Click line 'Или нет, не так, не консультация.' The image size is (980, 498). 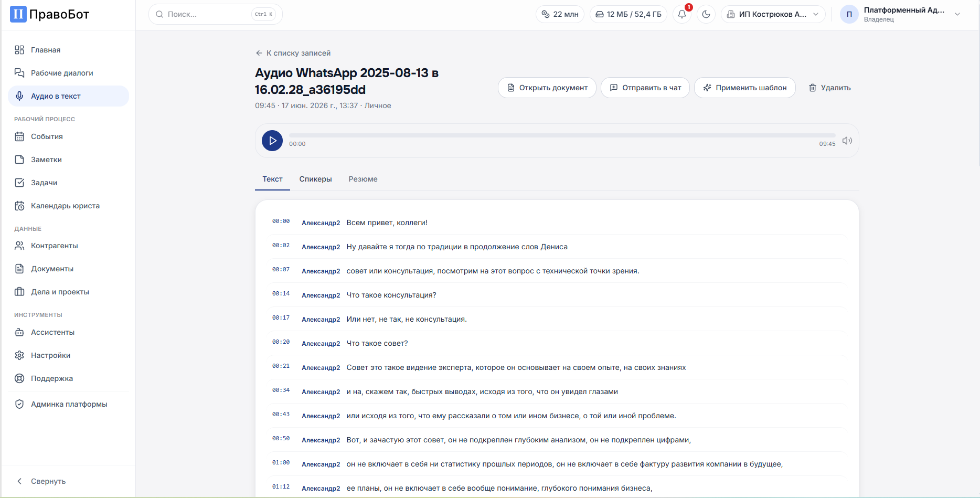[407, 319]
